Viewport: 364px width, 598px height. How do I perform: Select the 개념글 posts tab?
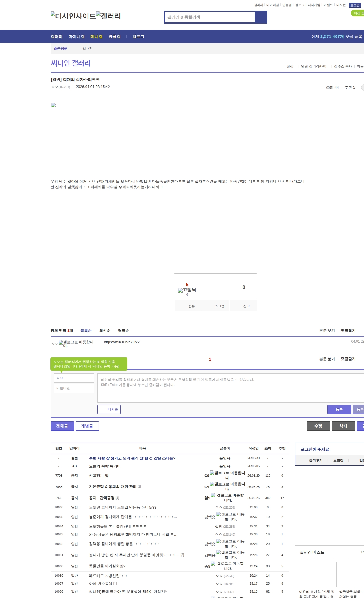(87, 426)
